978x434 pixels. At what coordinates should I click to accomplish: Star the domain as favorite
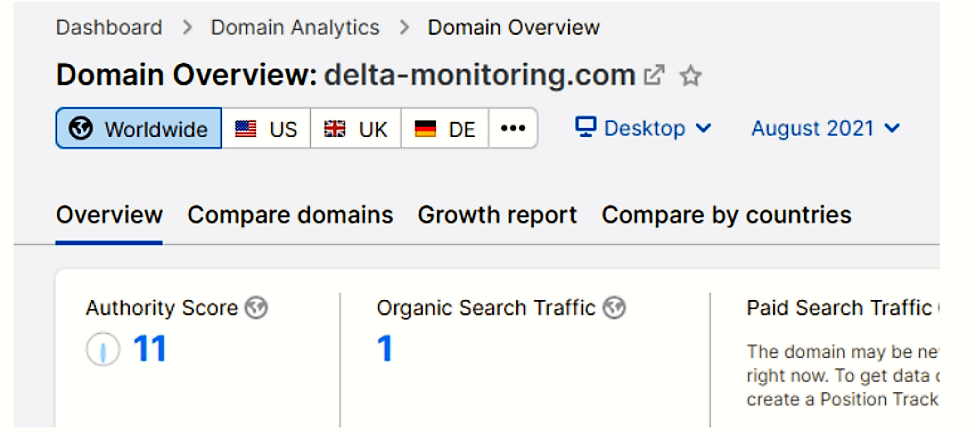(x=690, y=77)
